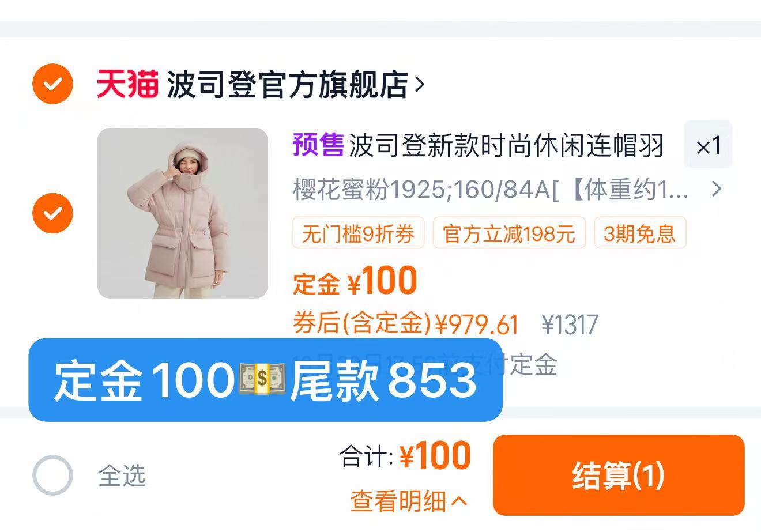Screen dimensions: 761x532
Task: Open the 预售 product title link
Action: pyautogui.click(x=479, y=145)
